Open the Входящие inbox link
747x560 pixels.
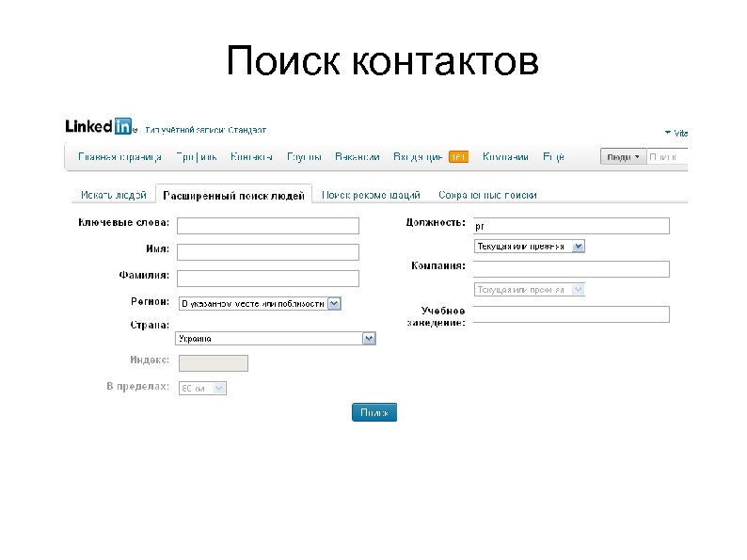[x=418, y=157]
